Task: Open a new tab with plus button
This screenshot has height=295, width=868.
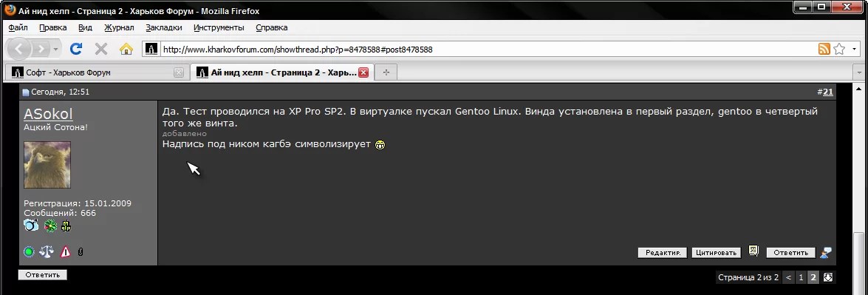Action: click(x=386, y=72)
